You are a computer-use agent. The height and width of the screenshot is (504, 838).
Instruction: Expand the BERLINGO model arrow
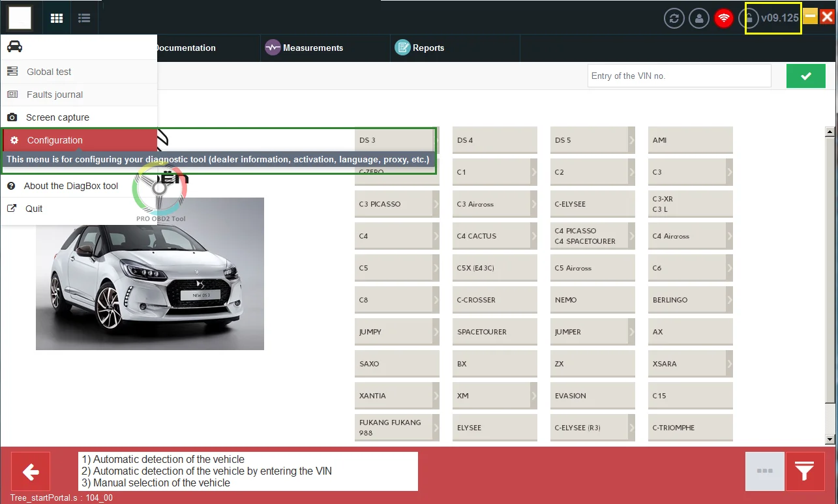point(730,300)
